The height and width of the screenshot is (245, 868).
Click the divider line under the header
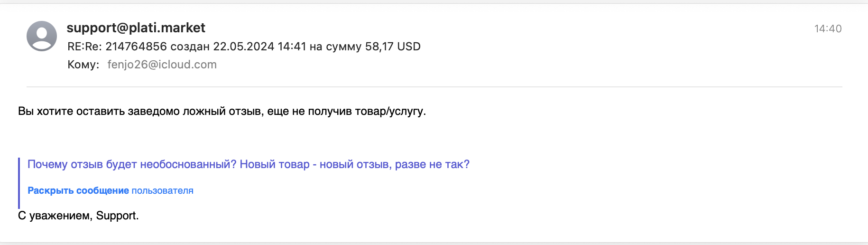[x=434, y=87]
